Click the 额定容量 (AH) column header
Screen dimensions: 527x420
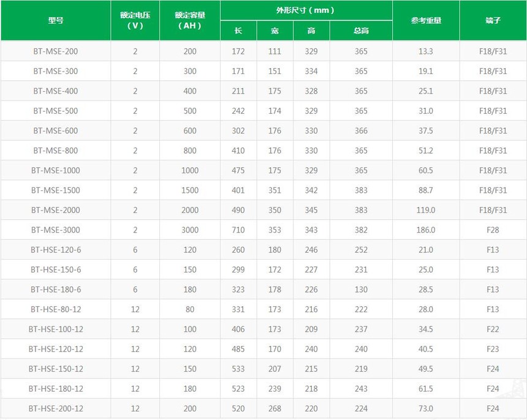[189, 20]
